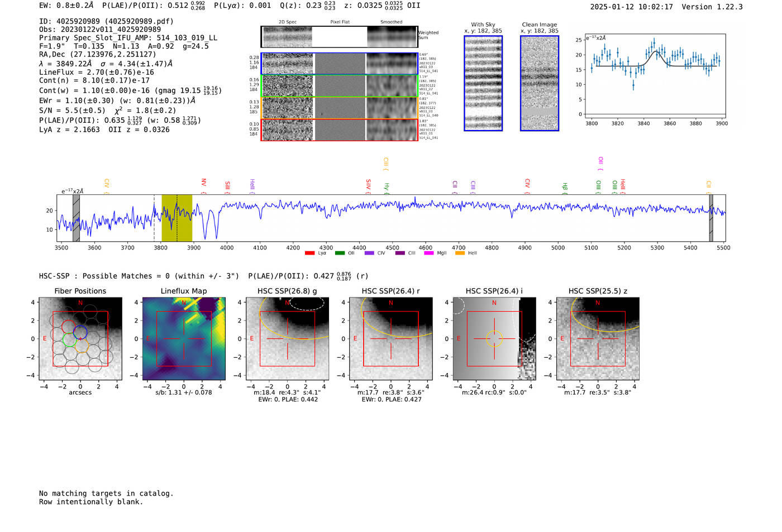Click the green fiber circle in Fiber Positions
782x532 pixels.
pos(70,339)
